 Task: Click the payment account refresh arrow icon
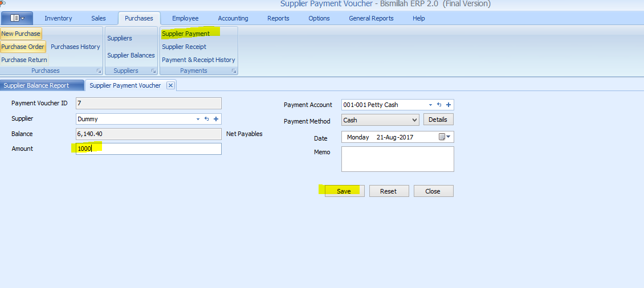tap(439, 105)
